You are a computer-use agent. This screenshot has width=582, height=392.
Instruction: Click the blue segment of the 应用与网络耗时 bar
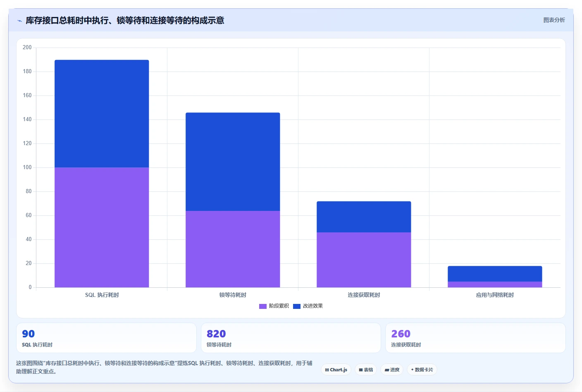[495, 274]
